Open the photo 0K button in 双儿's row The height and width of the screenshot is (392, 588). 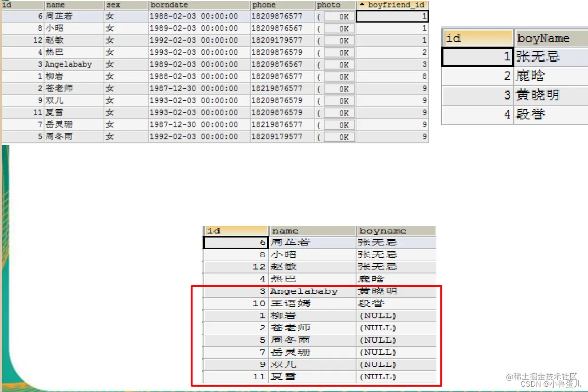pos(339,100)
